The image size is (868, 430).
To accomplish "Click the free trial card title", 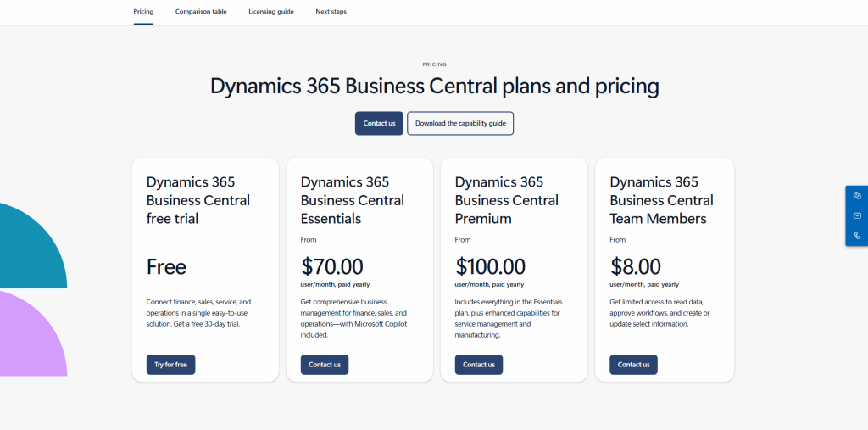I will pos(198,200).
